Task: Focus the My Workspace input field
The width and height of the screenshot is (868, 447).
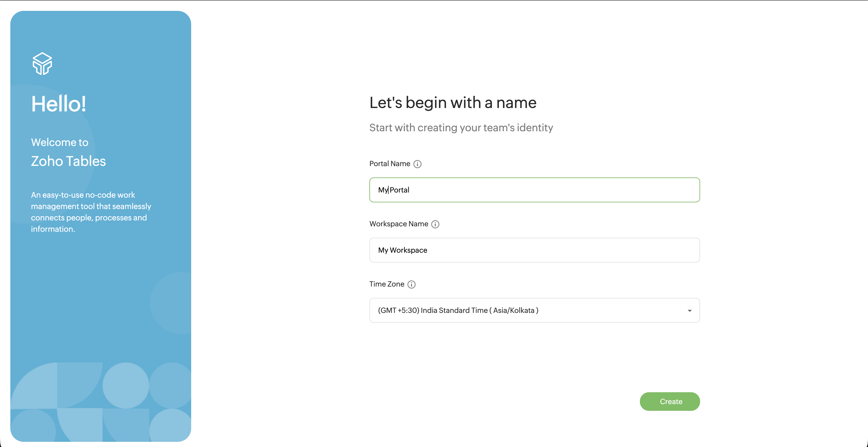Action: pos(534,250)
